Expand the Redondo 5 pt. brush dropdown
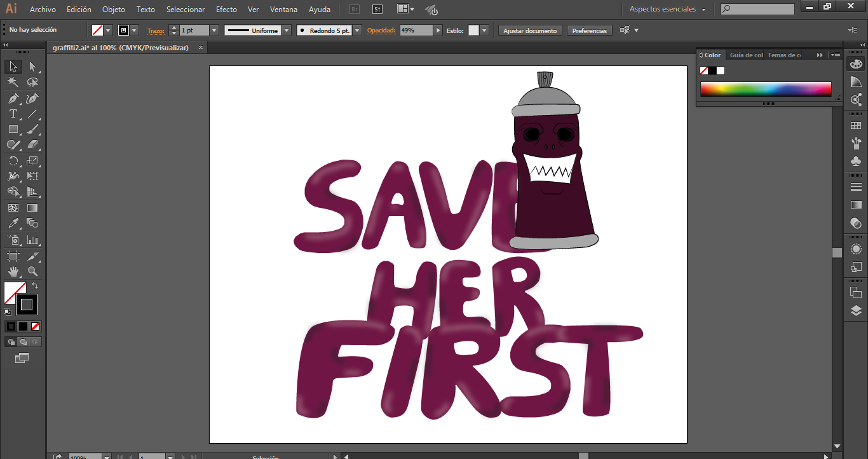Screen dimensions: 868x459 [x=357, y=31]
